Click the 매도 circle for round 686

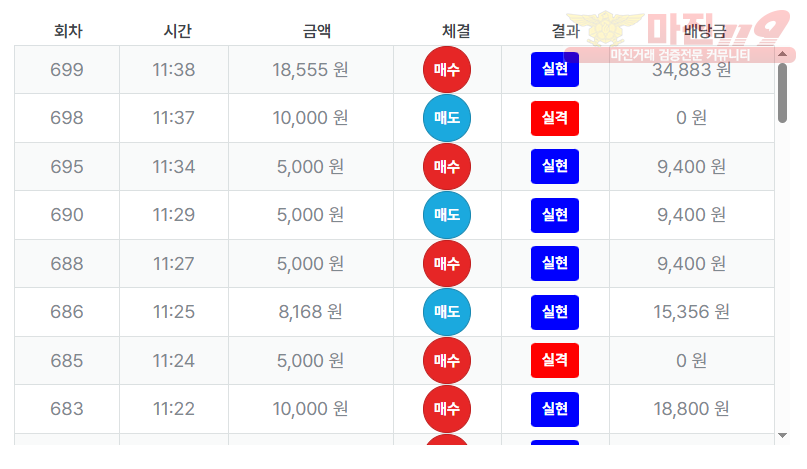click(x=447, y=312)
